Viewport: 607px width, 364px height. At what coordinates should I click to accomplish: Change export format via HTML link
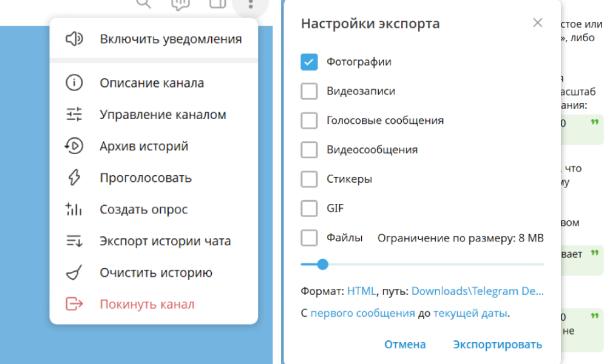click(x=361, y=291)
